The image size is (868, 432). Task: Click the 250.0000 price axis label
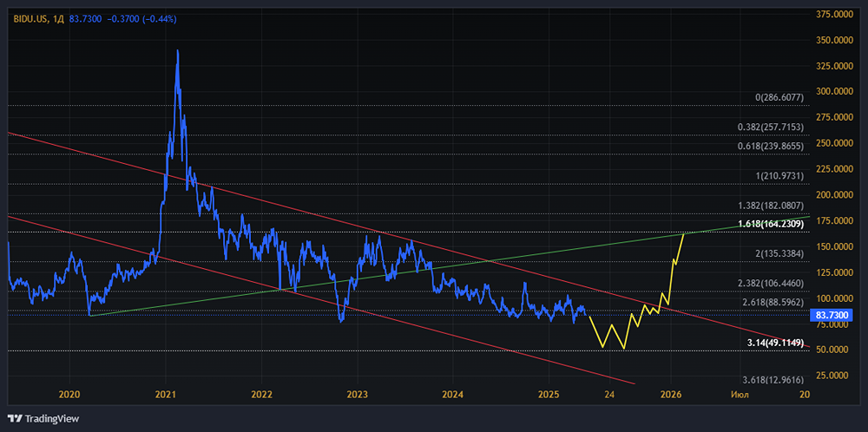pos(833,143)
